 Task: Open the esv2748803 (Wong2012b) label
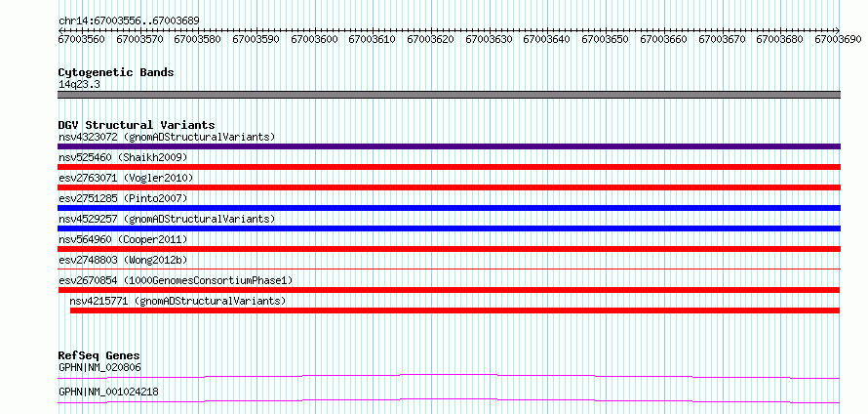click(x=123, y=260)
